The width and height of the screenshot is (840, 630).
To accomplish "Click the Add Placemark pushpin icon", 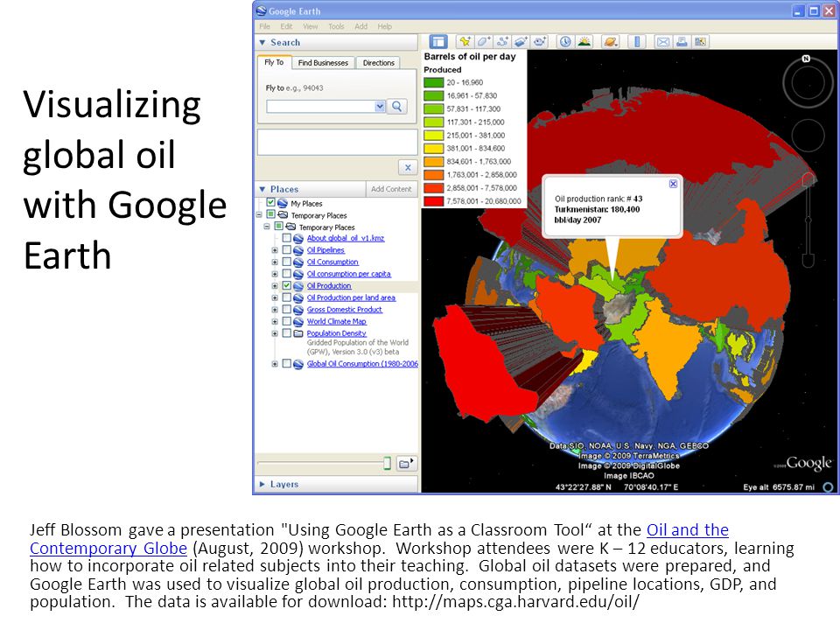I will (465, 42).
